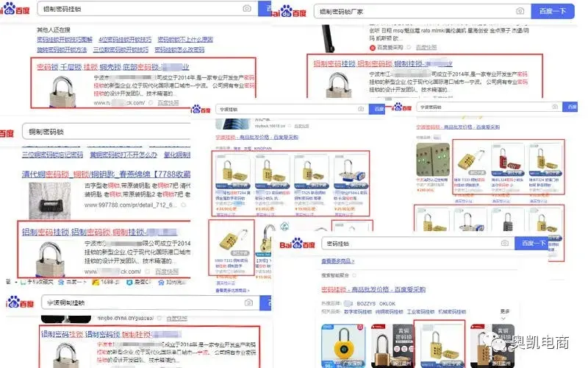Click 百度快照 link under 铝制密码挂锁 result
The image size is (588, 368).
168,102
